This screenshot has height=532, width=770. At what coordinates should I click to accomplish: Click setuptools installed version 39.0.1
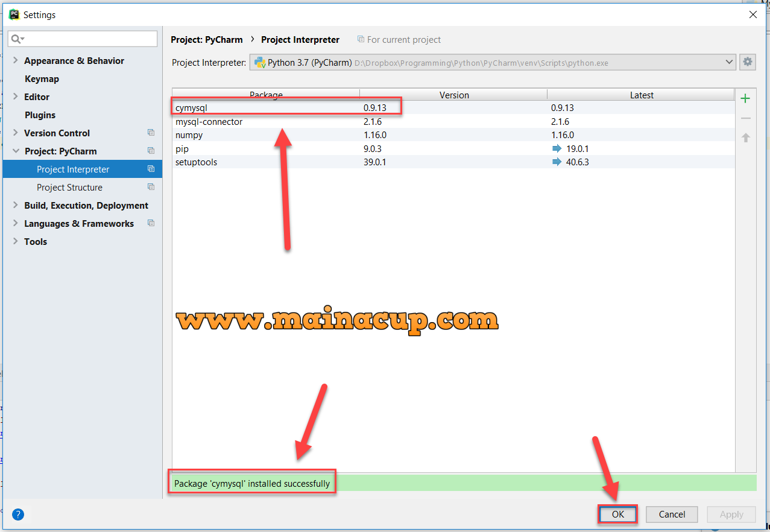(375, 162)
